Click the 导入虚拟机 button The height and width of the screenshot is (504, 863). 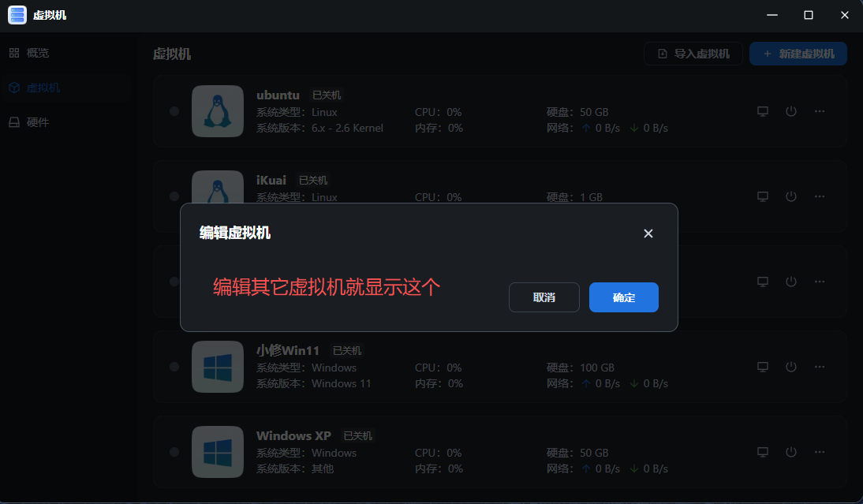(x=693, y=54)
